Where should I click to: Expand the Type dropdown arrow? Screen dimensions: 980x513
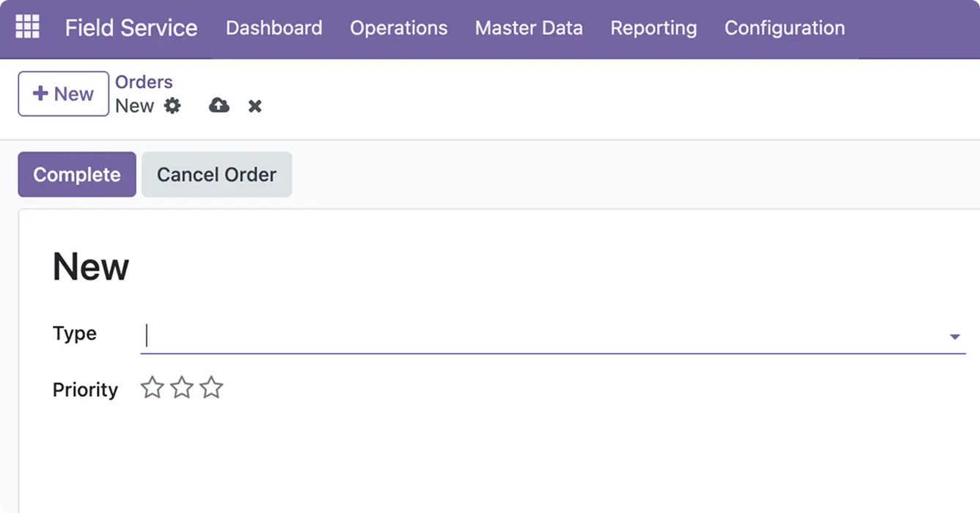coord(954,337)
